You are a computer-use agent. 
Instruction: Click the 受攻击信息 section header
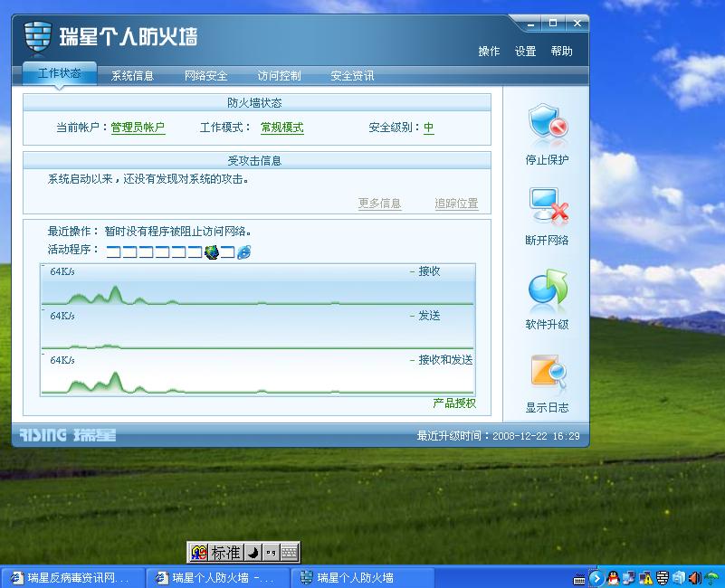pyautogui.click(x=257, y=160)
